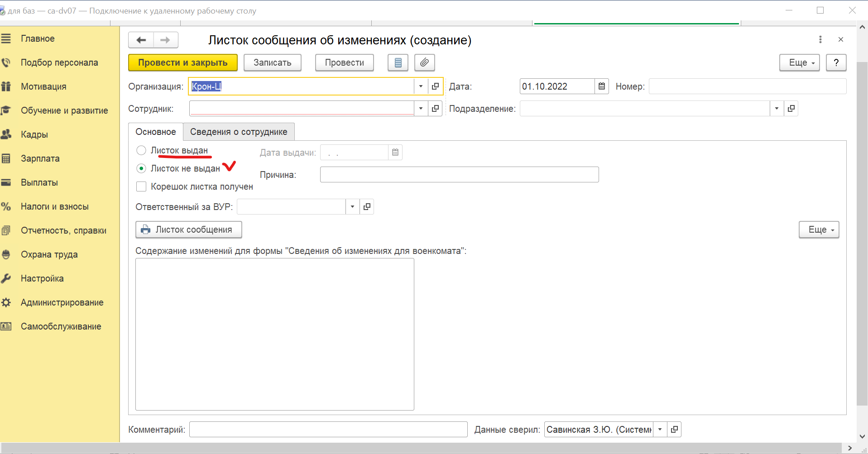Image resolution: width=868 pixels, height=454 pixels.
Task: Click the back arrow navigation icon
Action: 141,40
